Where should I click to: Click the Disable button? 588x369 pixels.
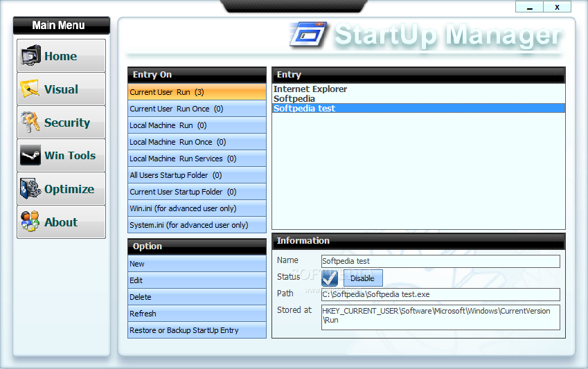pyautogui.click(x=363, y=278)
